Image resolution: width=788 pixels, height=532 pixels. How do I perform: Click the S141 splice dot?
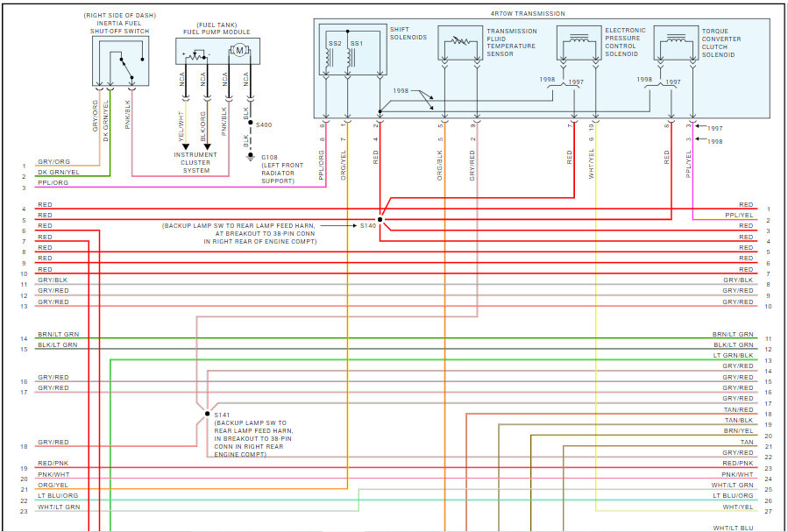207,414
